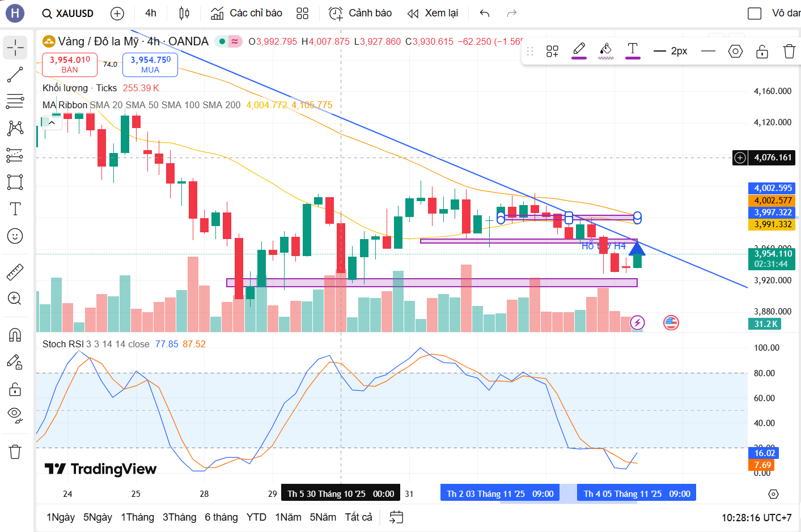Screen dimensions: 801x532
Task: Toggle hide all drawings eye icon
Action: click(15, 415)
